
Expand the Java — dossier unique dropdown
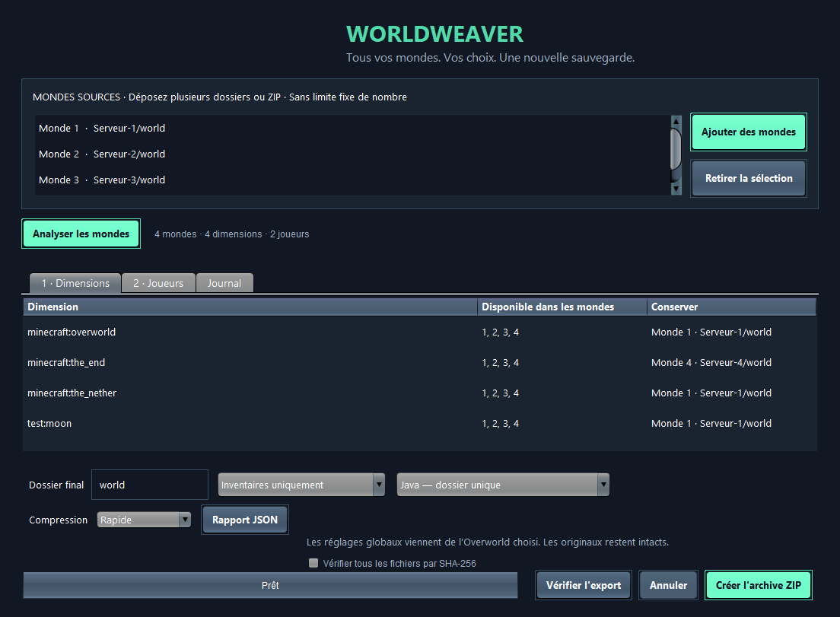tap(502, 485)
